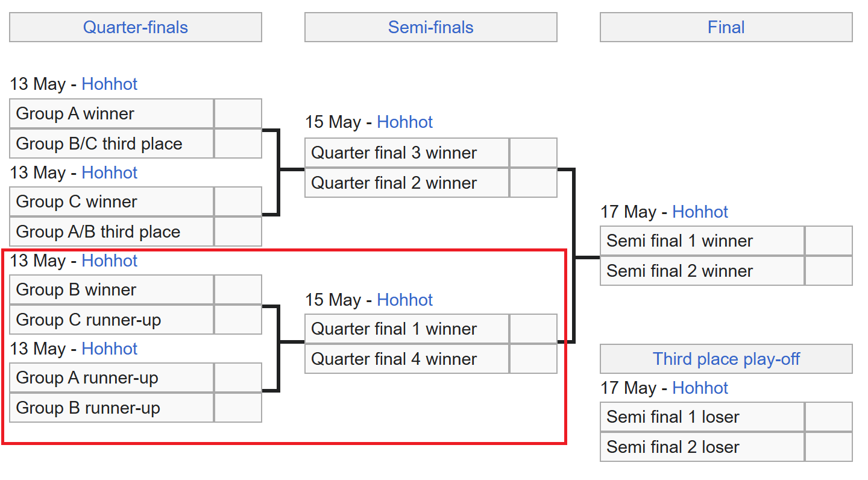Click the Final header link
868x480 pixels.
[726, 28]
